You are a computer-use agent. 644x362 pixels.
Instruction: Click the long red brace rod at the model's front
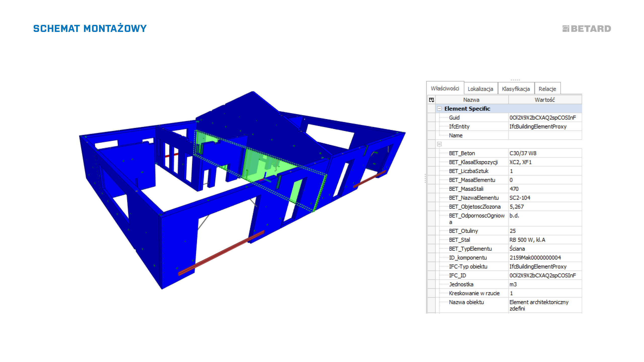point(221,253)
